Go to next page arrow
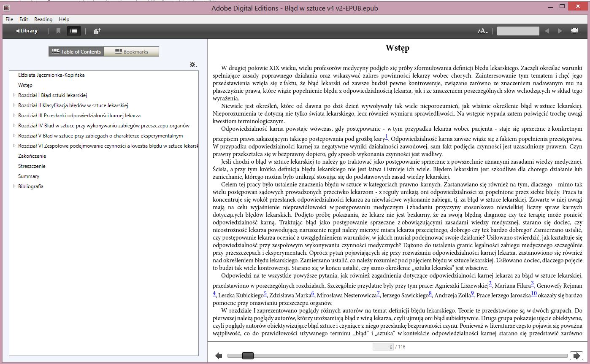 tap(576, 356)
